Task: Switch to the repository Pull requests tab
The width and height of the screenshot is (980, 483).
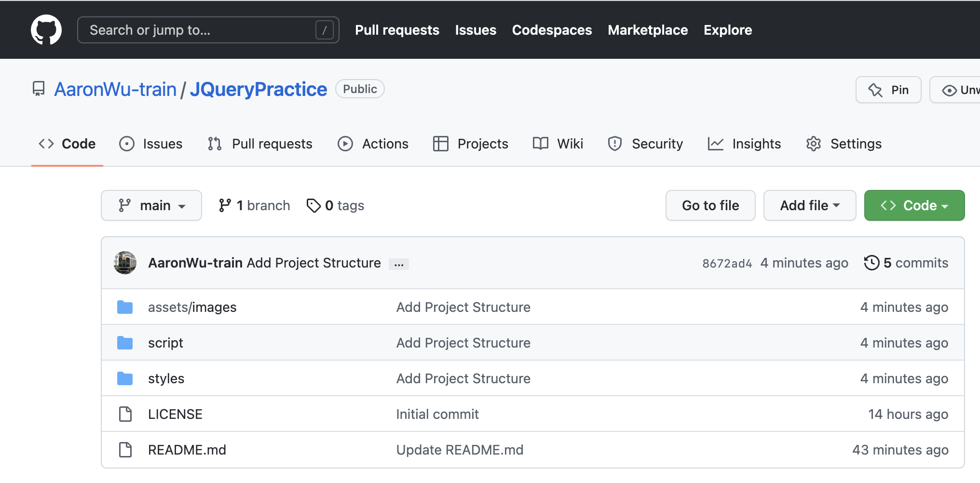Action: tap(260, 144)
